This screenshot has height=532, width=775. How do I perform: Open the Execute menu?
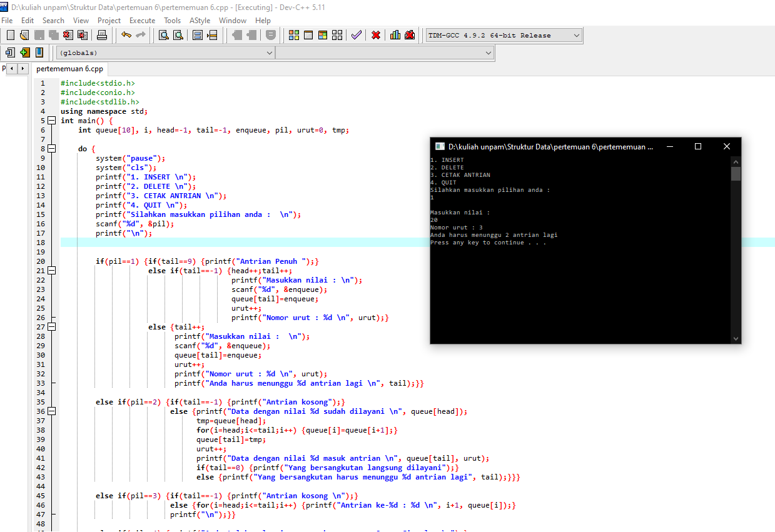click(x=142, y=21)
